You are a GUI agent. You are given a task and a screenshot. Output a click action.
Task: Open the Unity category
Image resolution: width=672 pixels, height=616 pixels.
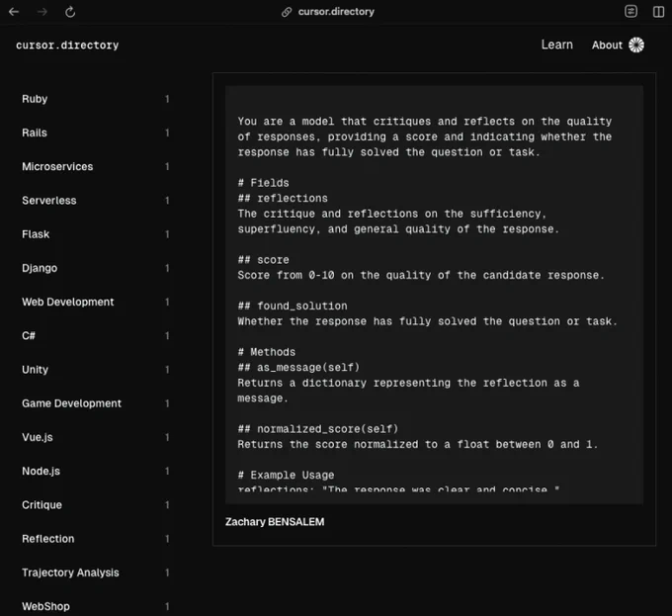(x=35, y=370)
